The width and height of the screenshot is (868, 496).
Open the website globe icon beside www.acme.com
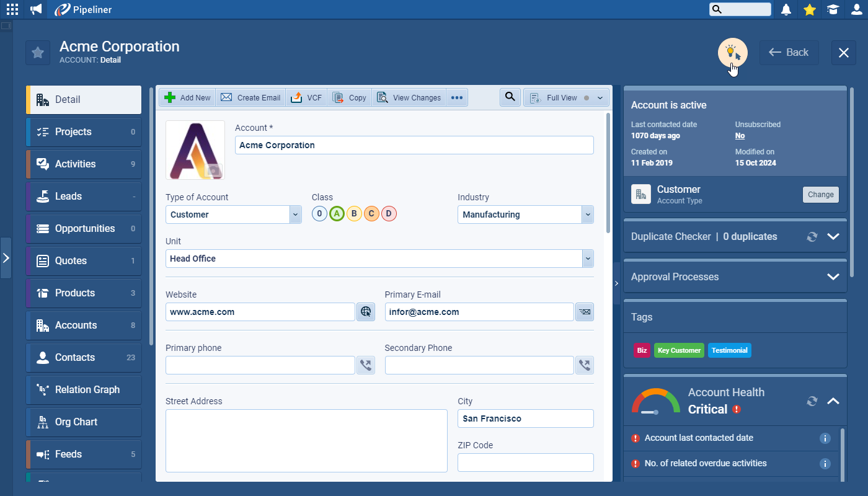coord(366,312)
